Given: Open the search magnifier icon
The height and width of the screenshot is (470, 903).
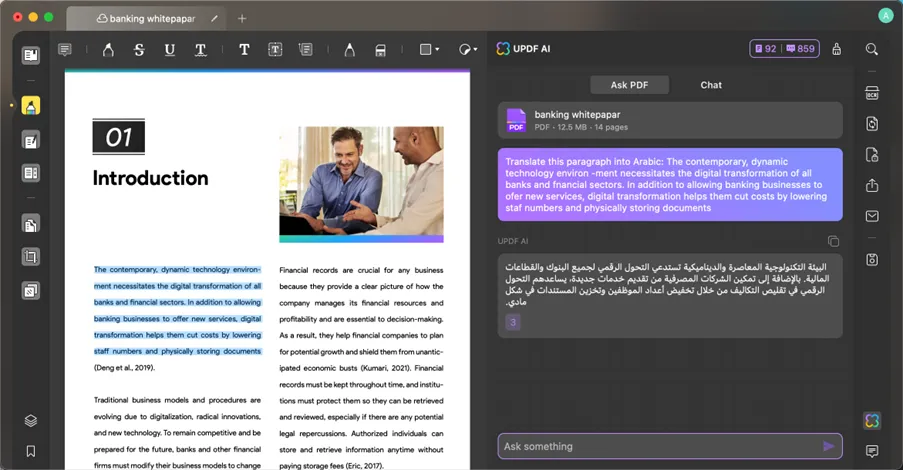Looking at the screenshot, I should pyautogui.click(x=872, y=50).
